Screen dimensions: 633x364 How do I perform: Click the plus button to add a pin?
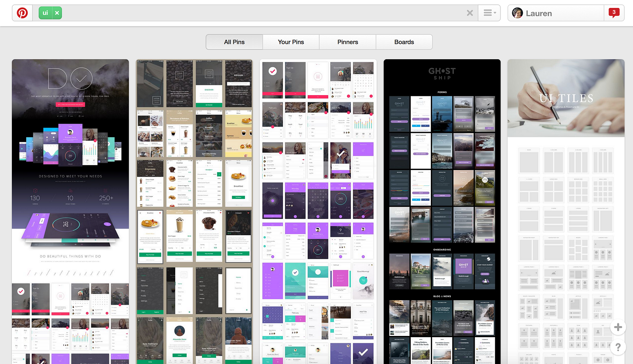[x=618, y=327]
